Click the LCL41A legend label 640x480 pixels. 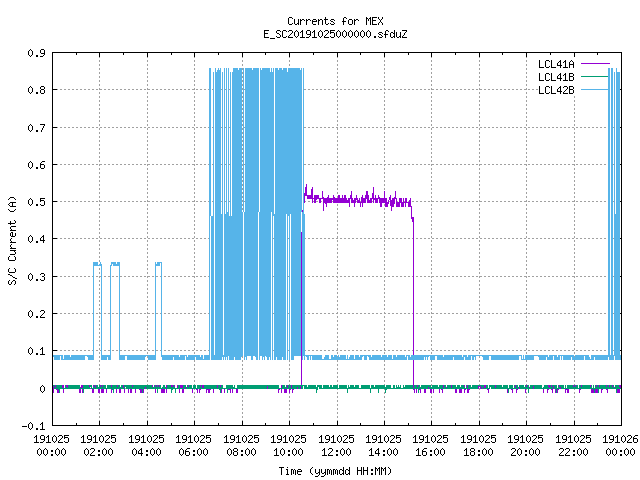556,64
